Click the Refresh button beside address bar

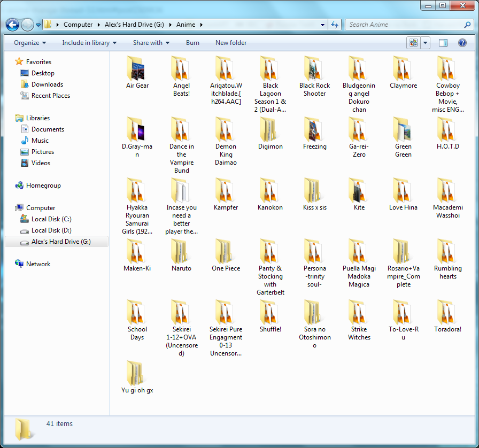(335, 25)
